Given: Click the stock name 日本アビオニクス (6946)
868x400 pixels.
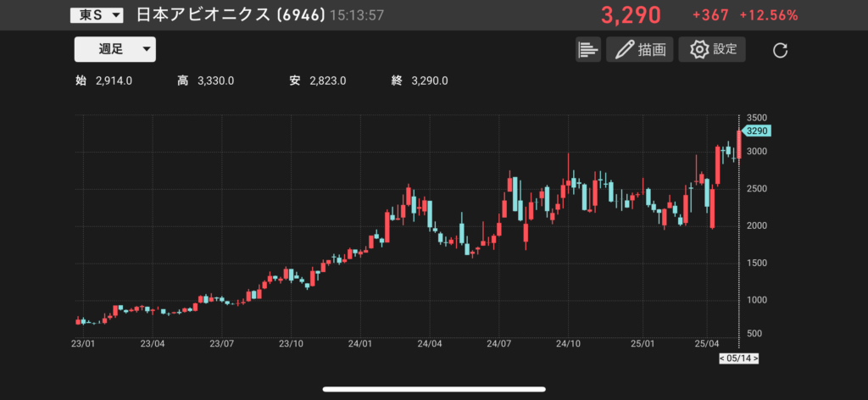Looking at the screenshot, I should click(231, 15).
